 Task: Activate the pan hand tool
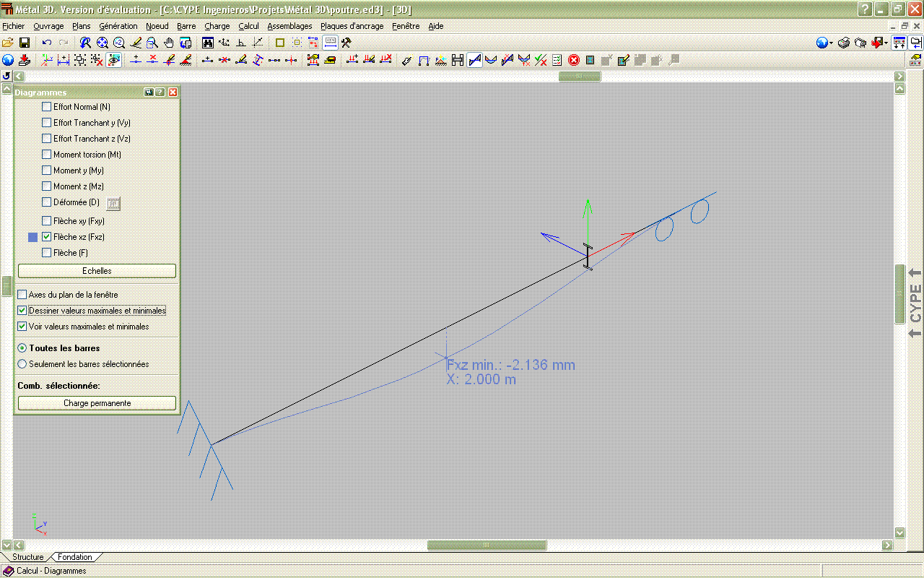(169, 43)
